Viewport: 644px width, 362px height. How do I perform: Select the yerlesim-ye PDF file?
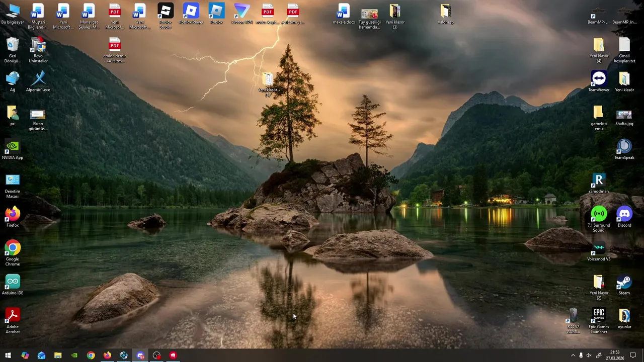click(x=293, y=15)
